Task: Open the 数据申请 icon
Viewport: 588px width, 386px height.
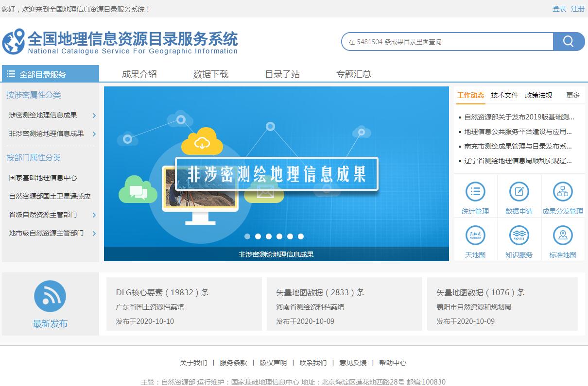Action: (x=519, y=192)
